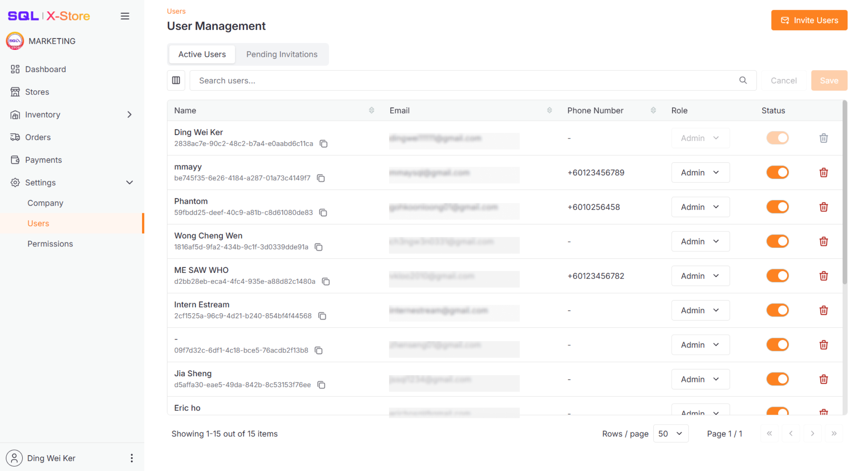
Task: Delete the user Jia Sheng
Action: (x=824, y=379)
